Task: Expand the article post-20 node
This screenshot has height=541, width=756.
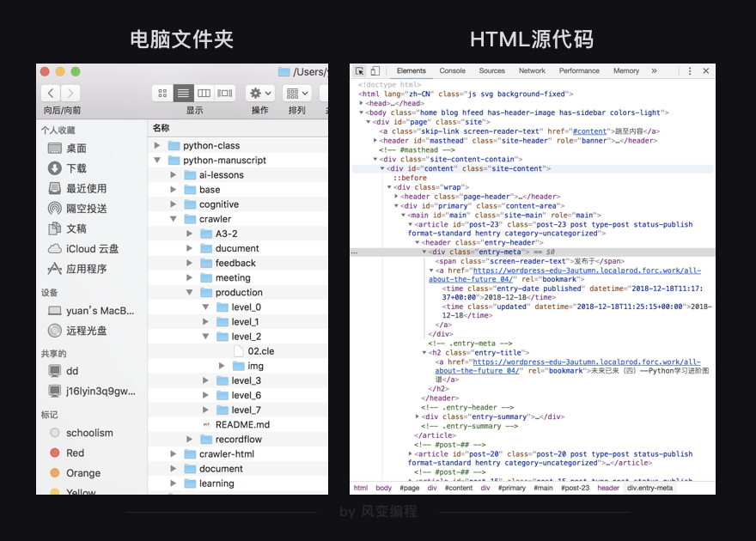Action: coord(411,453)
